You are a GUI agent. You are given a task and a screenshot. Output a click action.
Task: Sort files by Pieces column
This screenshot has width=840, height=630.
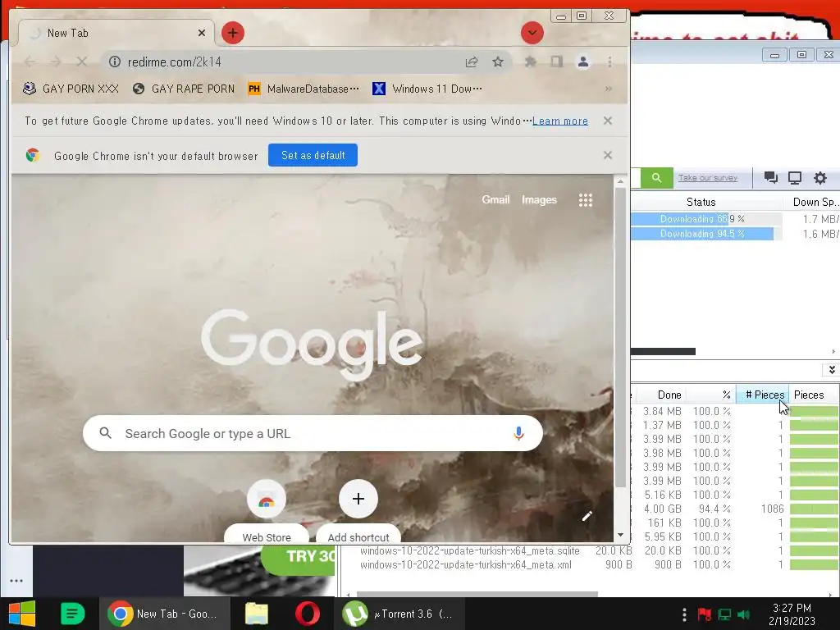809,395
